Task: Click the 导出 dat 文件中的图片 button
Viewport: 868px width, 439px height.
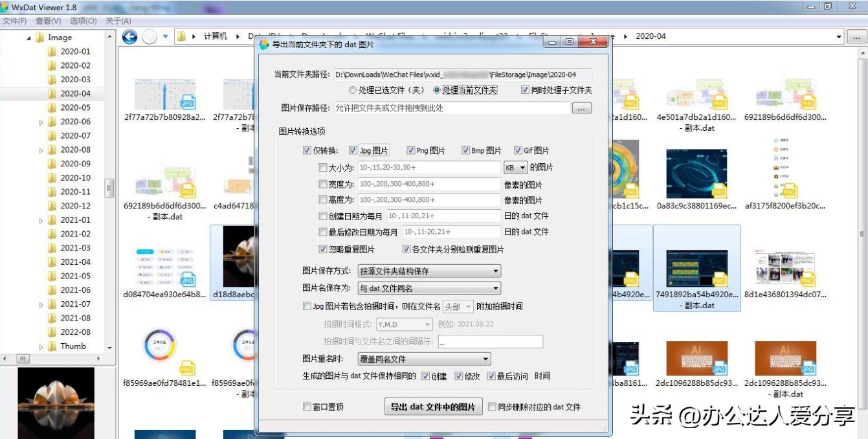Action: tap(433, 407)
